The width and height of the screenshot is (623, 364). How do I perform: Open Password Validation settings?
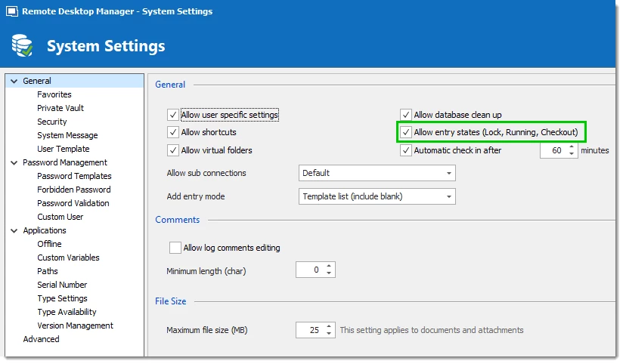73,203
